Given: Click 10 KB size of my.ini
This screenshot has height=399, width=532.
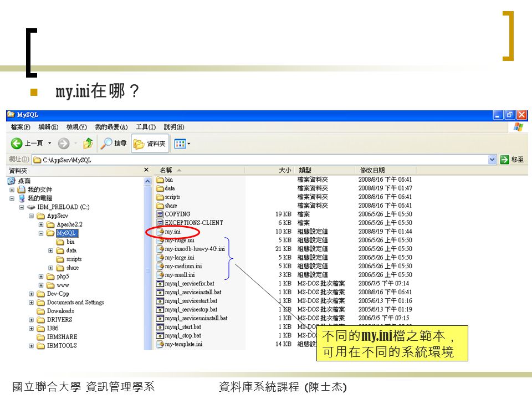Looking at the screenshot, I should click(x=283, y=232).
